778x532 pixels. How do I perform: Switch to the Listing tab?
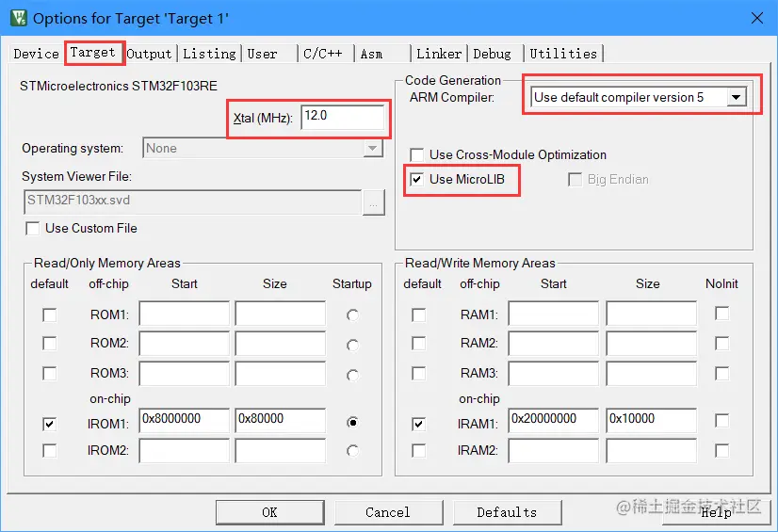point(209,54)
